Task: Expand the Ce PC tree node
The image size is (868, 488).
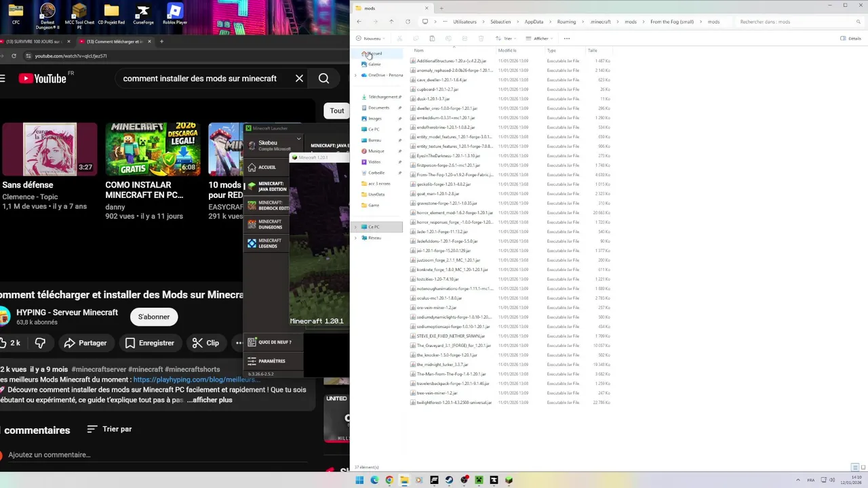Action: click(355, 227)
